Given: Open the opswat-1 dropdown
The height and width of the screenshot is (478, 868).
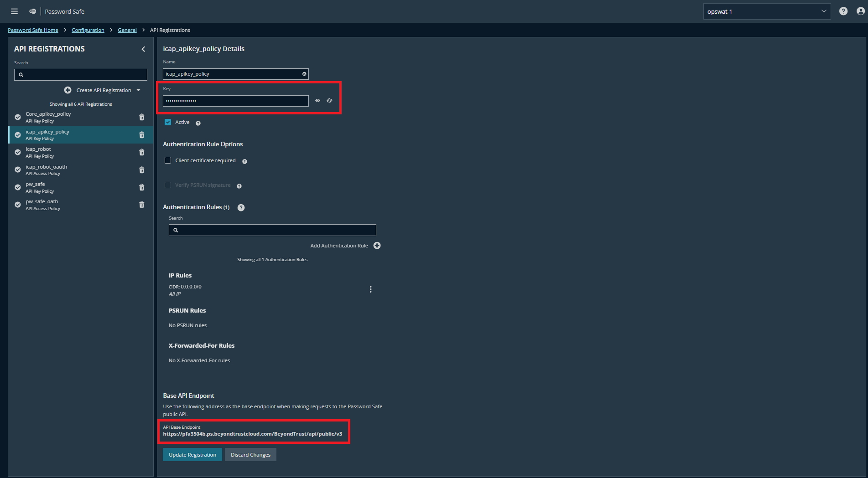Looking at the screenshot, I should coord(767,11).
